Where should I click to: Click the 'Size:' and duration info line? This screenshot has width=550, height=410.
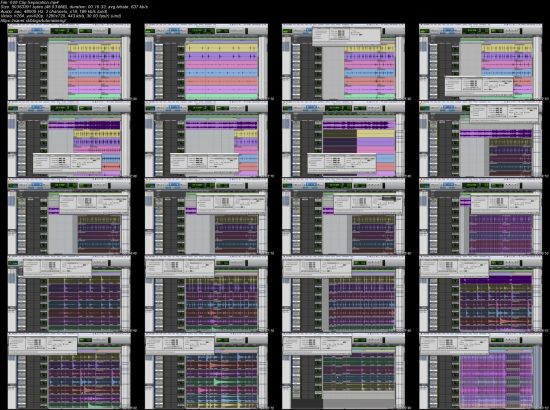(x=74, y=7)
